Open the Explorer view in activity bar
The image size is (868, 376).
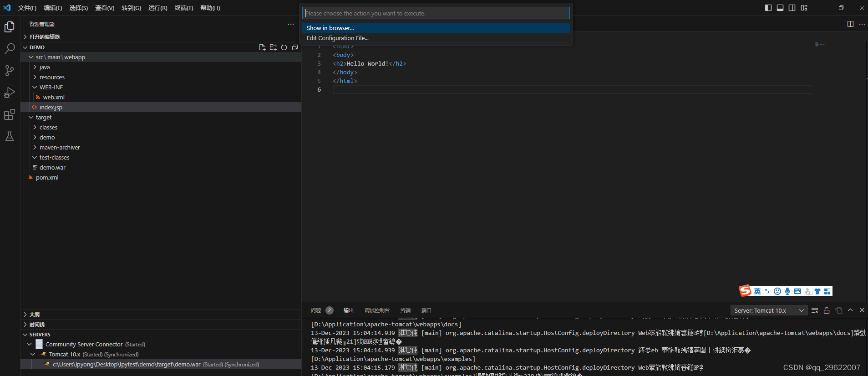point(10,27)
